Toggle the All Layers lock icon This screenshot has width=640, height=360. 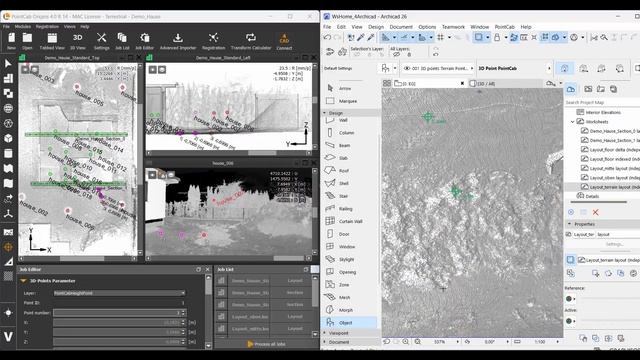click(409, 54)
